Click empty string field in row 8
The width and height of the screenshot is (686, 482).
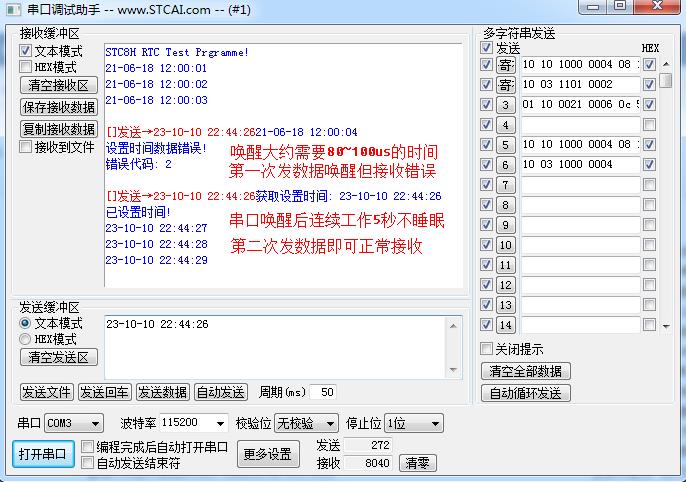(580, 205)
